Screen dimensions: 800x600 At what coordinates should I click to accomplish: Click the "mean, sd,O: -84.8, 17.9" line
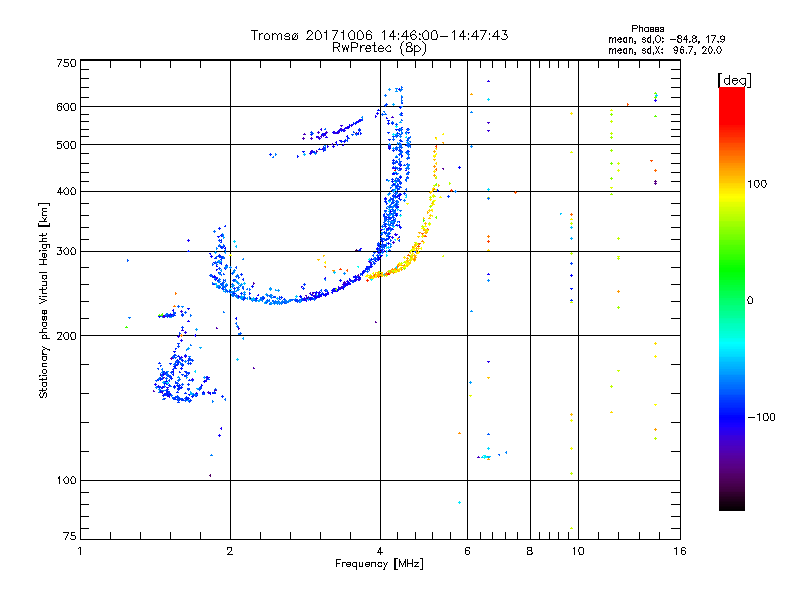pos(666,39)
